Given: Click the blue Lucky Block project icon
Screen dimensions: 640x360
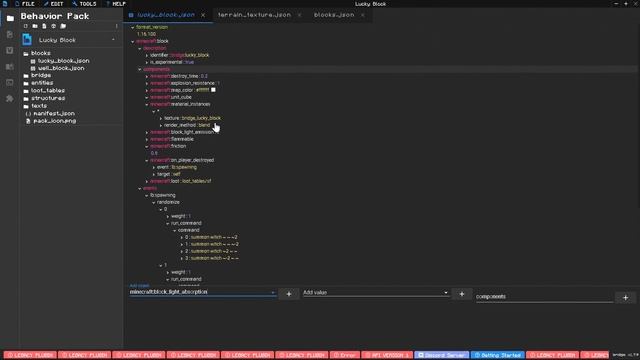Looking at the screenshot, I should point(27,40).
